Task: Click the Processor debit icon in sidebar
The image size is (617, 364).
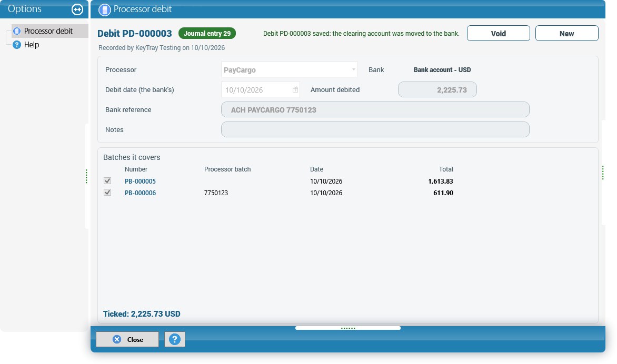Action: click(x=16, y=31)
